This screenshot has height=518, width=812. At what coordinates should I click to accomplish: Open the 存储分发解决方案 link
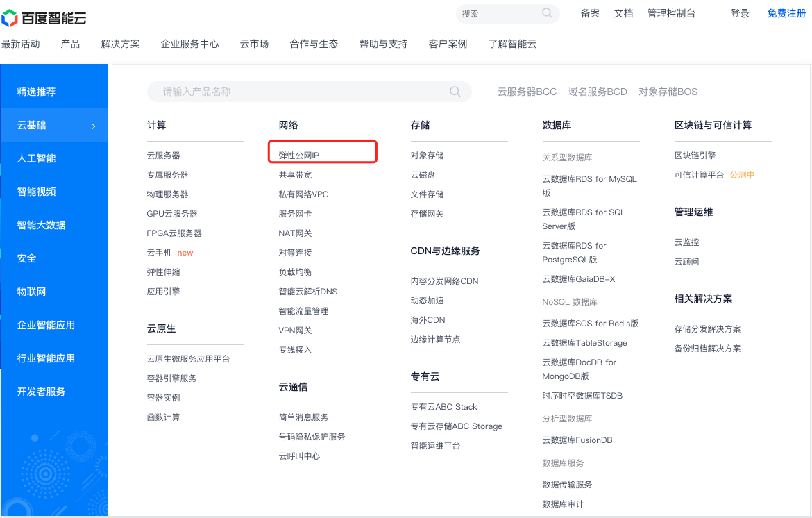click(707, 329)
